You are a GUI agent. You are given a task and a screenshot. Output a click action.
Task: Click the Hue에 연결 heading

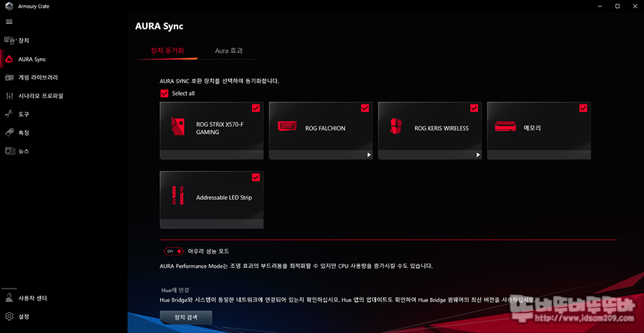pos(175,290)
